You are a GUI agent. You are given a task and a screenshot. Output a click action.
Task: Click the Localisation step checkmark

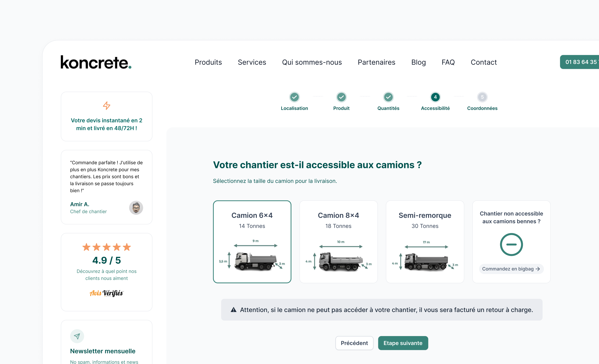294,97
